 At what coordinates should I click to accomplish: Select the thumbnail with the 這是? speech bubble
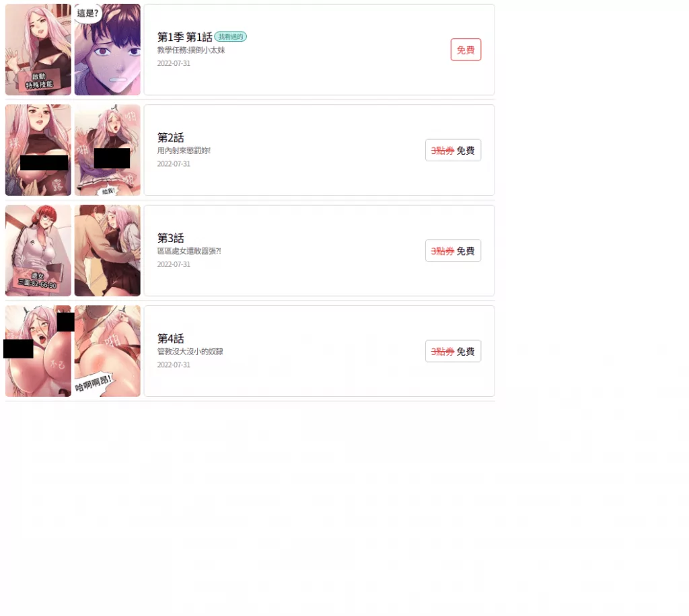[x=107, y=50]
